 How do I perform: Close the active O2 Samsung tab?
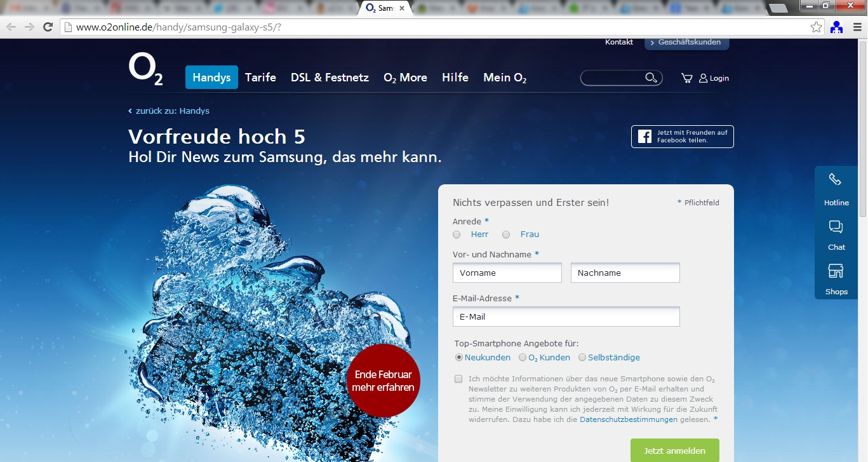pos(402,8)
